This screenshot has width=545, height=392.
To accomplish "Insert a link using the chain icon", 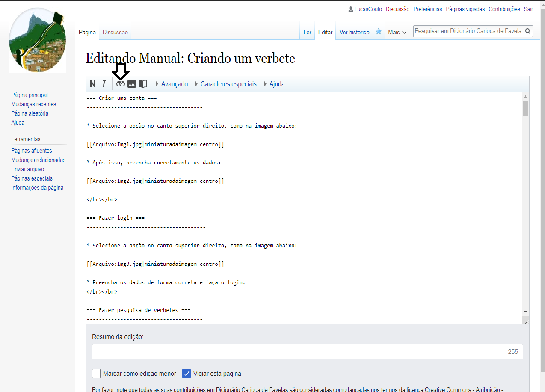I will (x=121, y=84).
